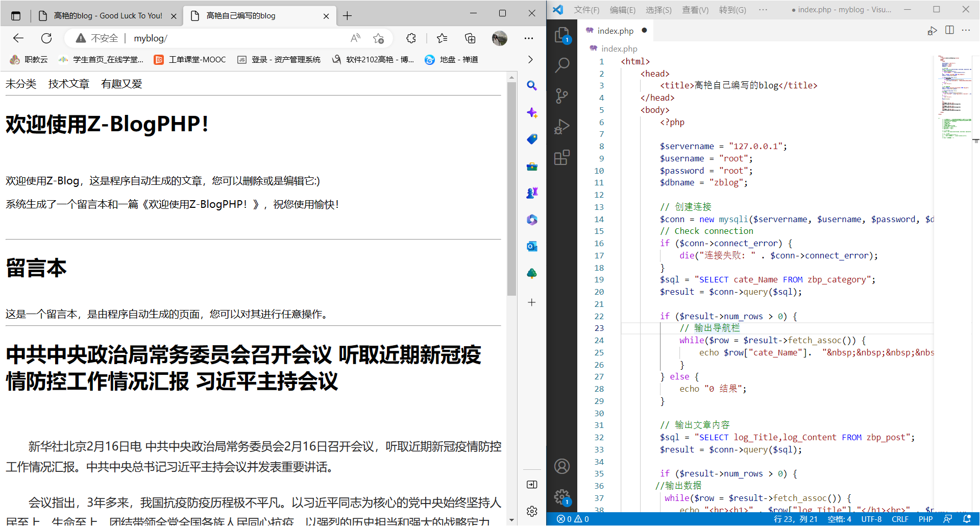
Task: Open Edge Extensions puzzle icon
Action: (x=411, y=38)
